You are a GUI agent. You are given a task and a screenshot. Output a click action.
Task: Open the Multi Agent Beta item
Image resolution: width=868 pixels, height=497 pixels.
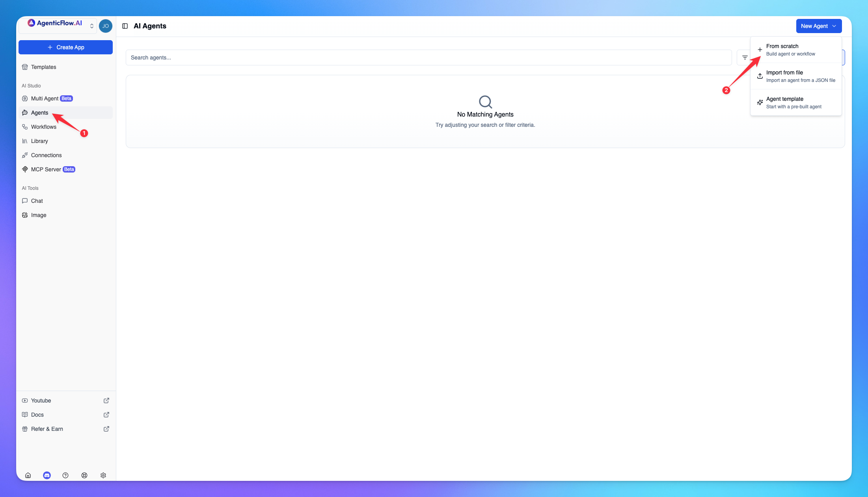pos(45,98)
